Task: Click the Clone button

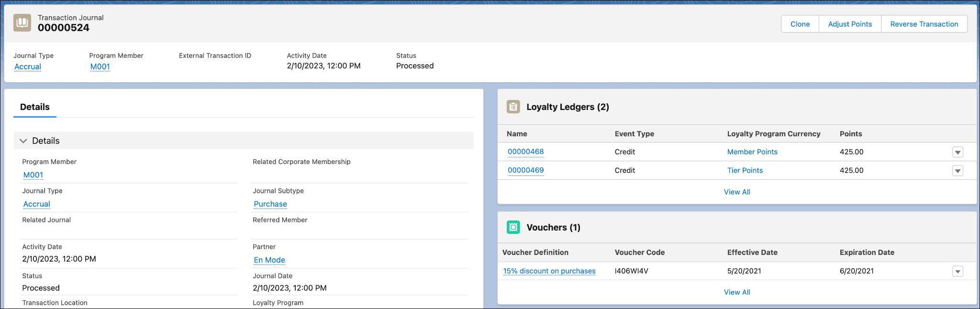Action: click(800, 24)
